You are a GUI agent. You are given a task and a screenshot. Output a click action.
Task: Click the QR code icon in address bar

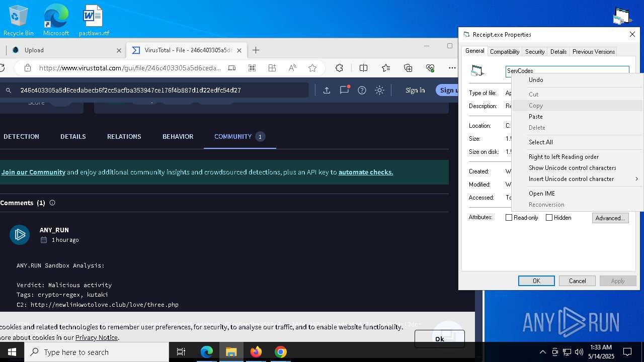(252, 68)
